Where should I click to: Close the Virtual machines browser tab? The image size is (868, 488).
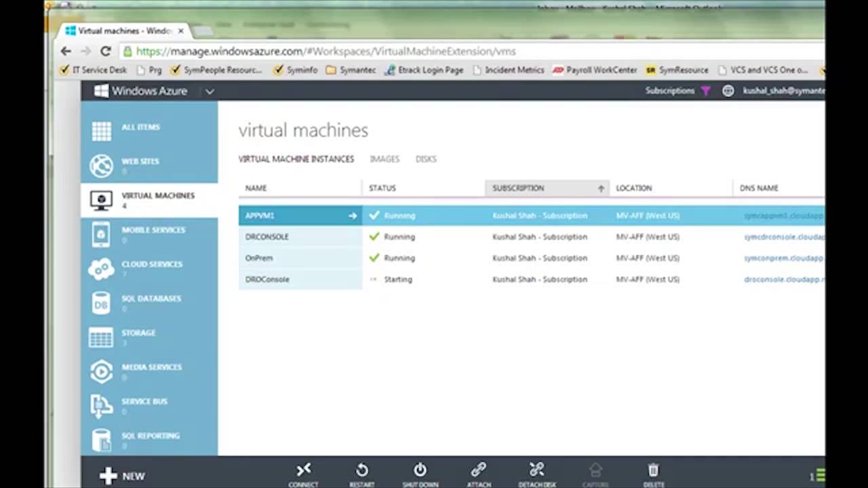[181, 31]
